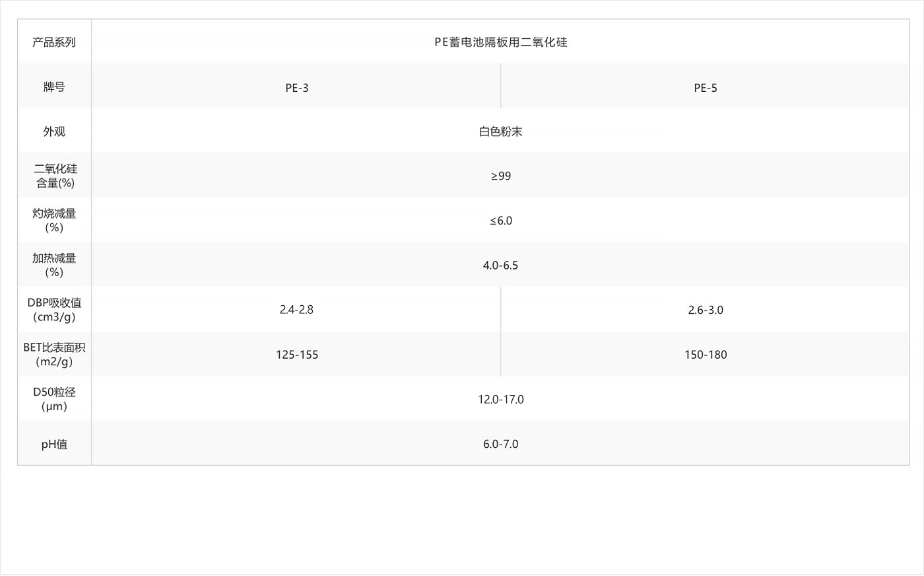Select the PE-5 grade cell
924x576 pixels.
[705, 88]
